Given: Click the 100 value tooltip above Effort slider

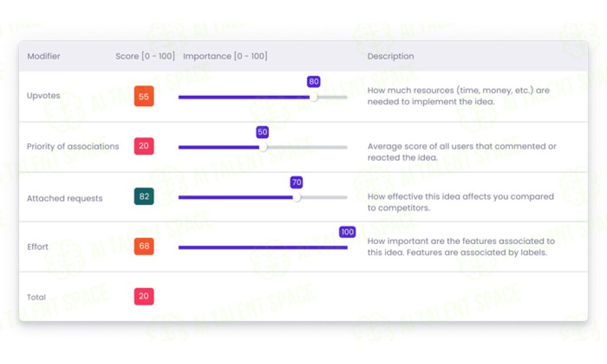Looking at the screenshot, I should point(347,232).
